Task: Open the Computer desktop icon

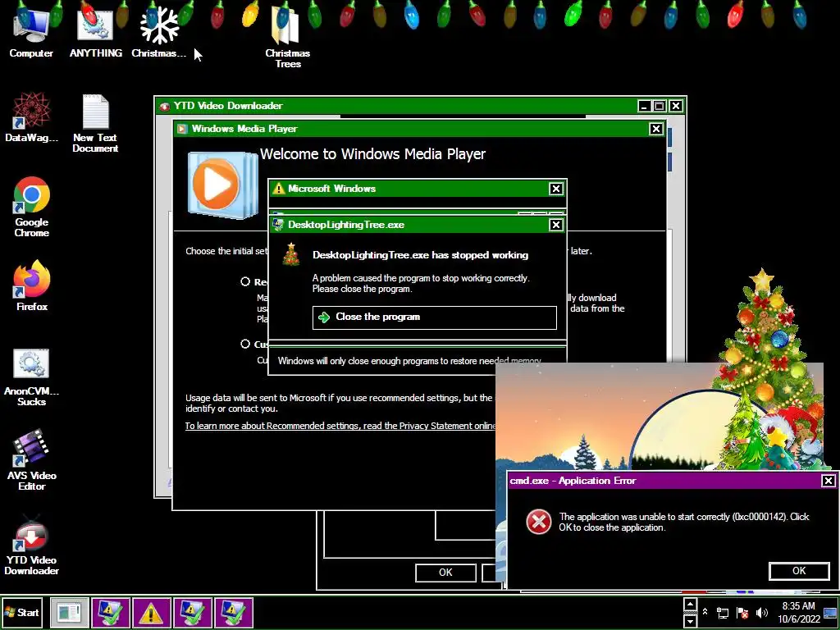Action: [x=31, y=32]
